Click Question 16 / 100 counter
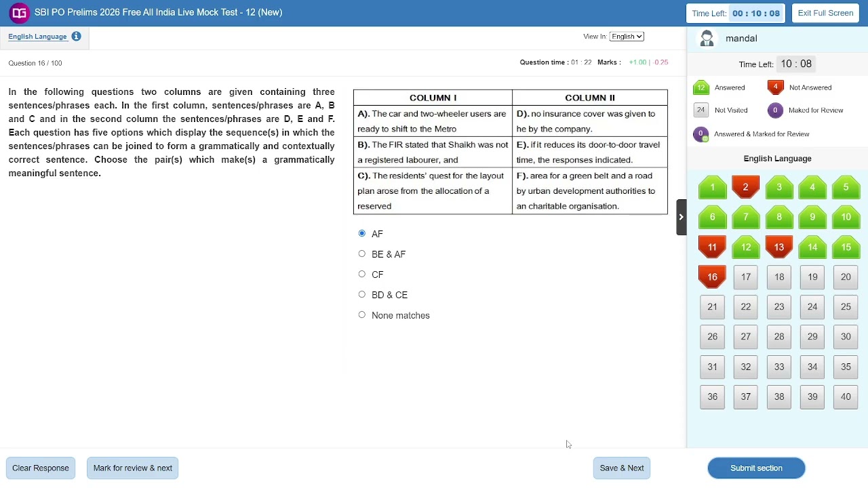 point(35,63)
